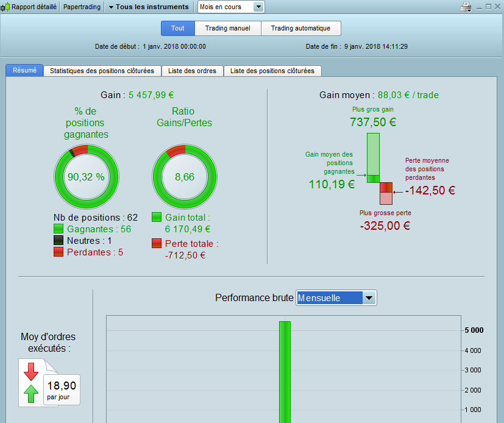Select the Tout trading filter

[x=178, y=28]
